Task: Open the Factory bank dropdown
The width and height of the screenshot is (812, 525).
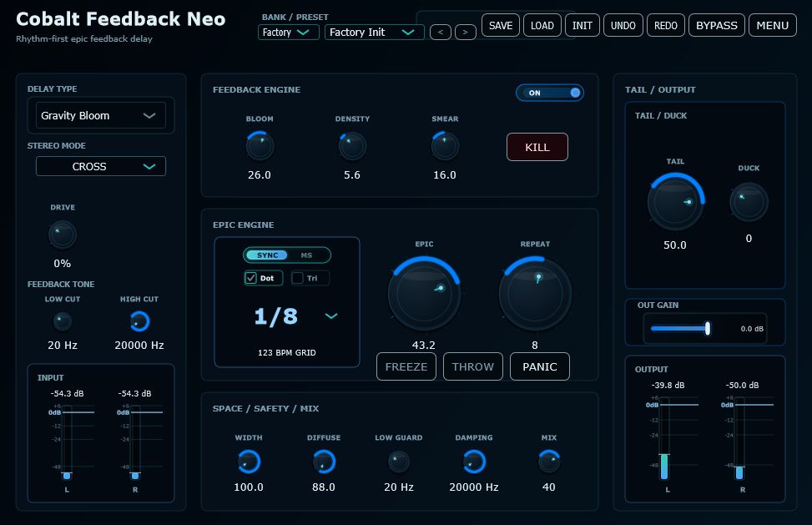Action: coord(288,32)
